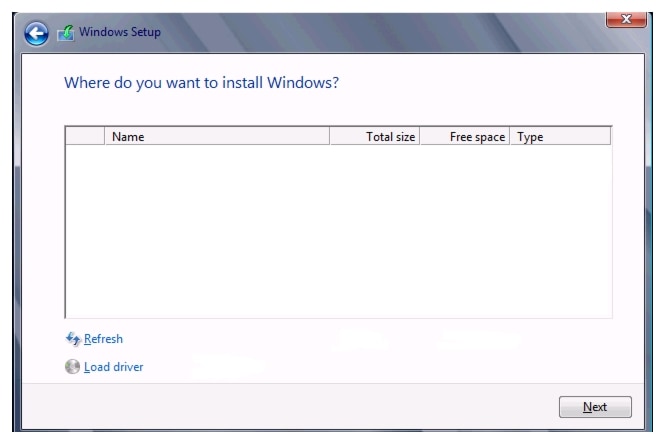Image resolution: width=666 pixels, height=445 pixels.
Task: Click the divider between Total size and Free space
Action: (421, 137)
